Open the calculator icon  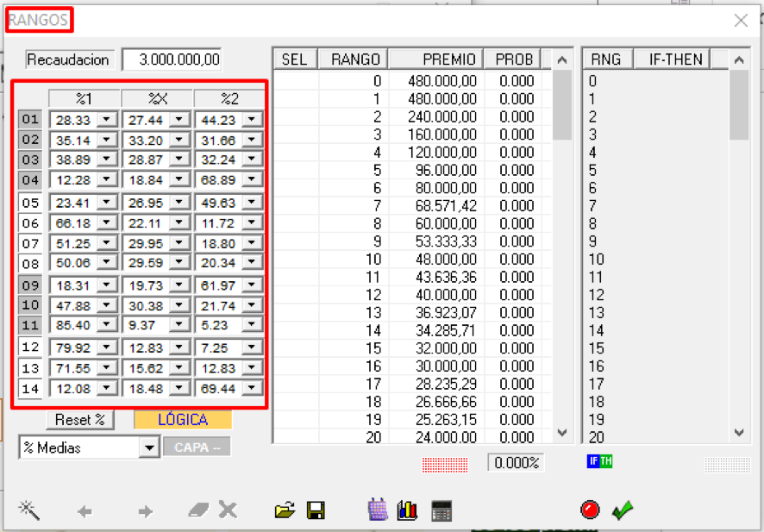tap(441, 510)
